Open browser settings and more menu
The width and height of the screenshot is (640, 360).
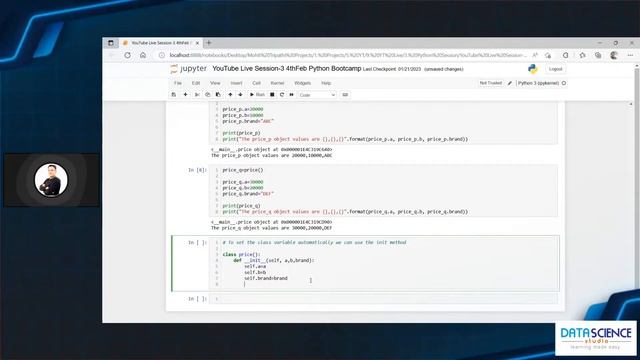[x=630, y=55]
